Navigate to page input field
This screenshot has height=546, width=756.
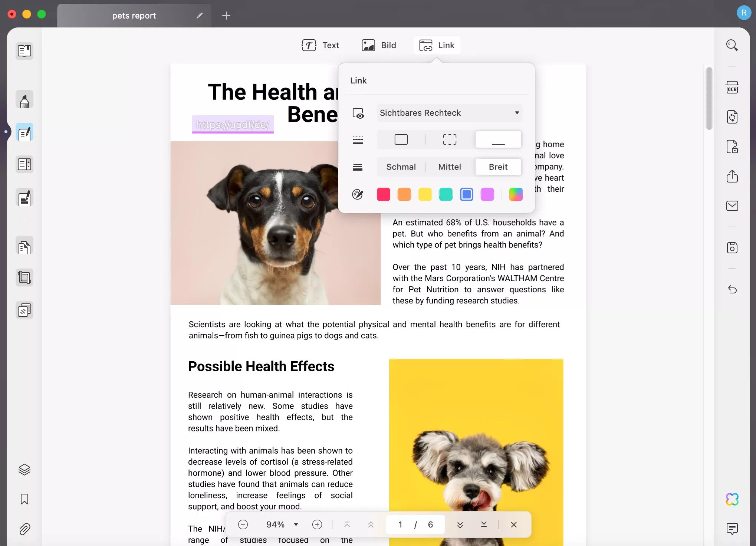click(400, 524)
